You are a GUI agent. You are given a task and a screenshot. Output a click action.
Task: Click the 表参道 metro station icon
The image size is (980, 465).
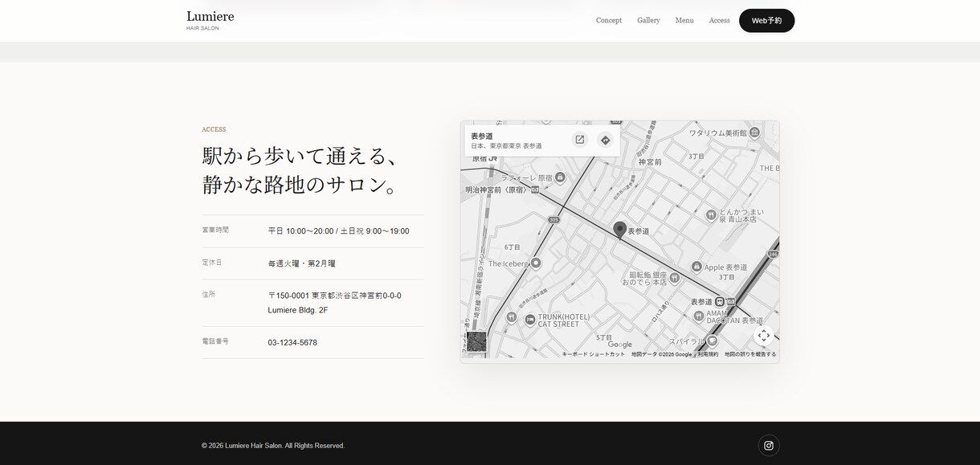[x=719, y=301]
